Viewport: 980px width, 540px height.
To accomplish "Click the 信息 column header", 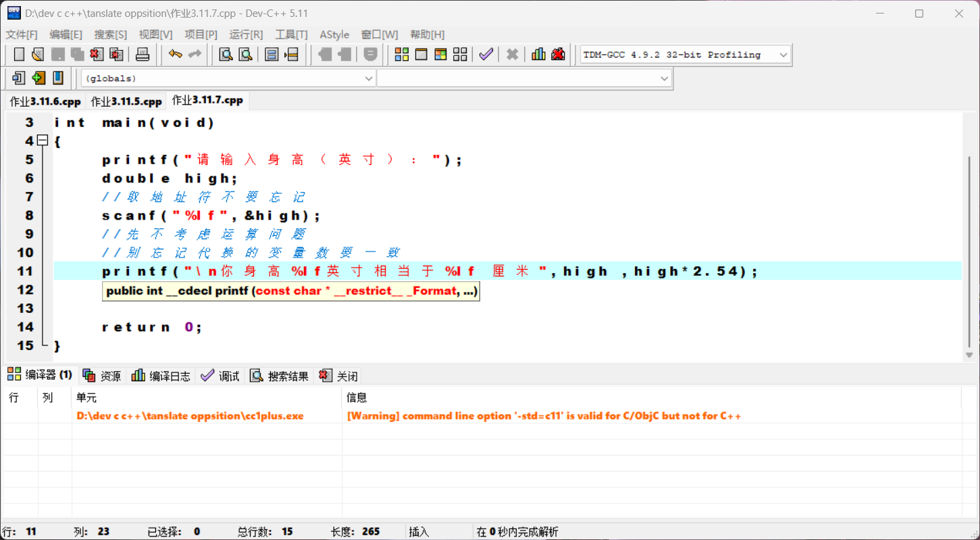I will pos(652,397).
